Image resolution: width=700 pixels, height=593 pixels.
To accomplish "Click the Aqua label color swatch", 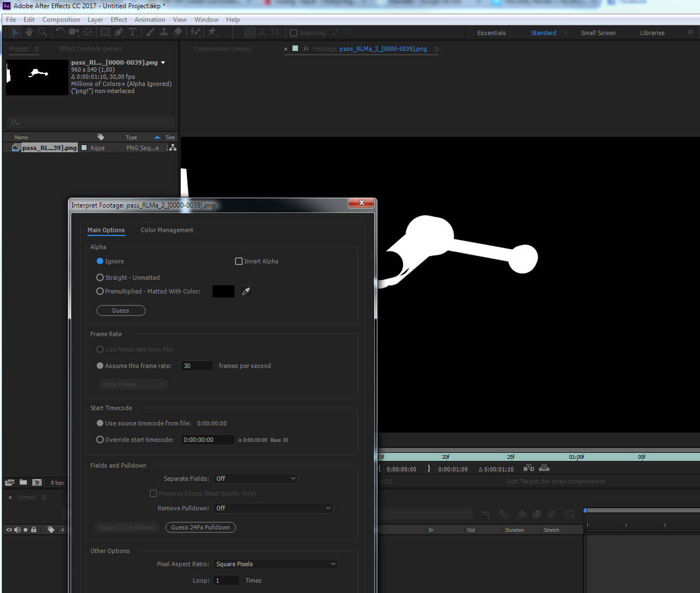I will pos(84,148).
